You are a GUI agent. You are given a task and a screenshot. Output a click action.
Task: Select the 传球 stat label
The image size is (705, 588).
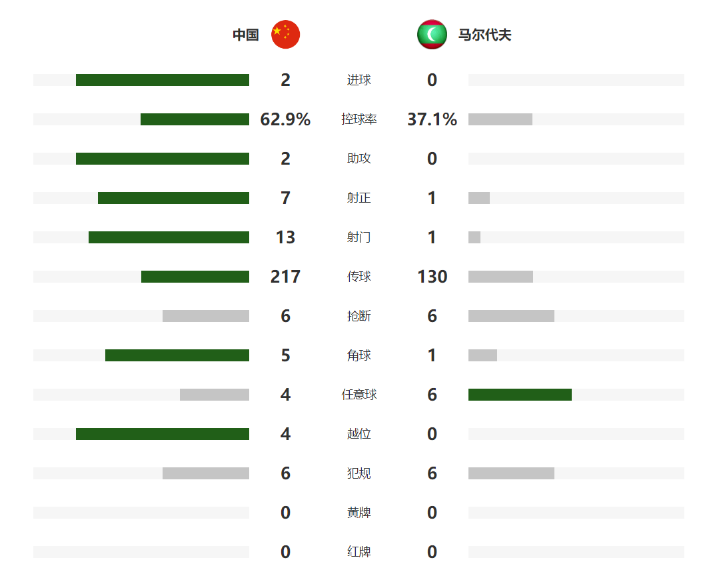358,277
